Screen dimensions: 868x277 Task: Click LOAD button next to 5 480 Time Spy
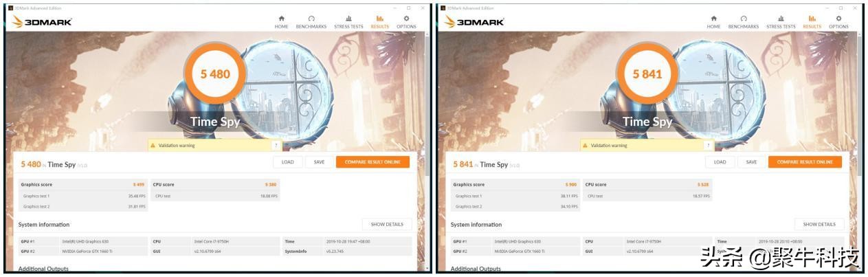coord(287,162)
